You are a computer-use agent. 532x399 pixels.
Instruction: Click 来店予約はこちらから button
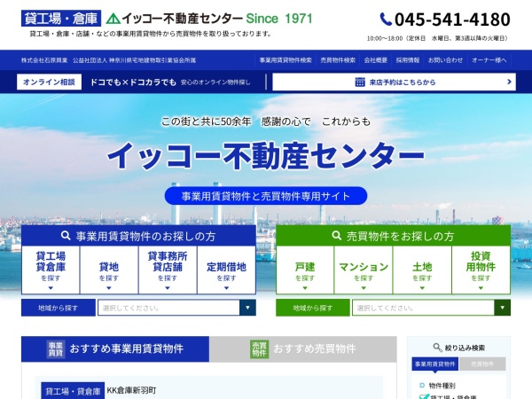(394, 82)
